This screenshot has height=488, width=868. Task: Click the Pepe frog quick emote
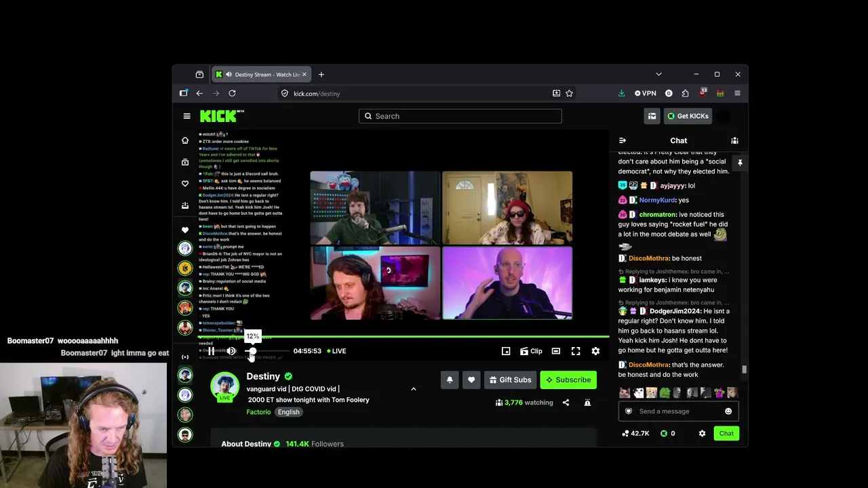coord(665,392)
